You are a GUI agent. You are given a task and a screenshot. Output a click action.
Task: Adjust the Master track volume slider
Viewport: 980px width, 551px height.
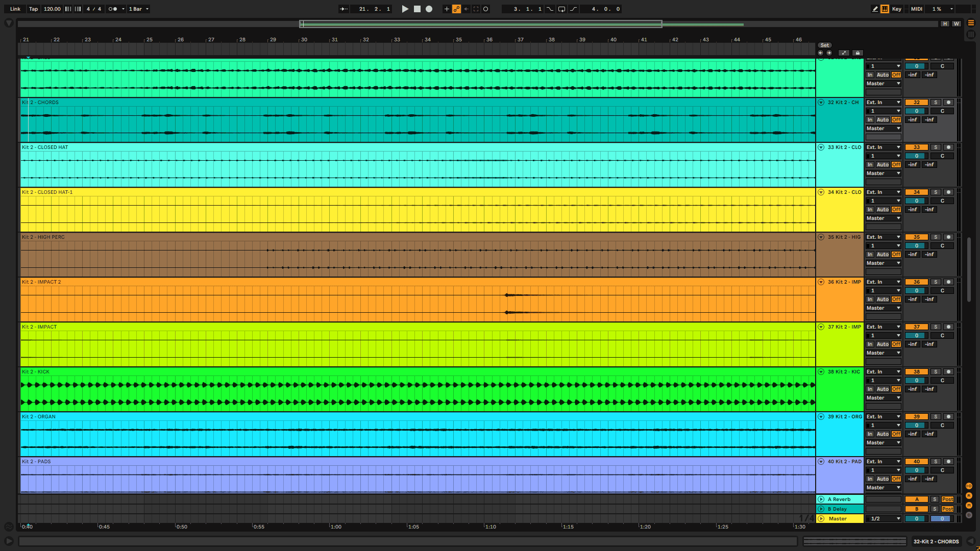916,519
